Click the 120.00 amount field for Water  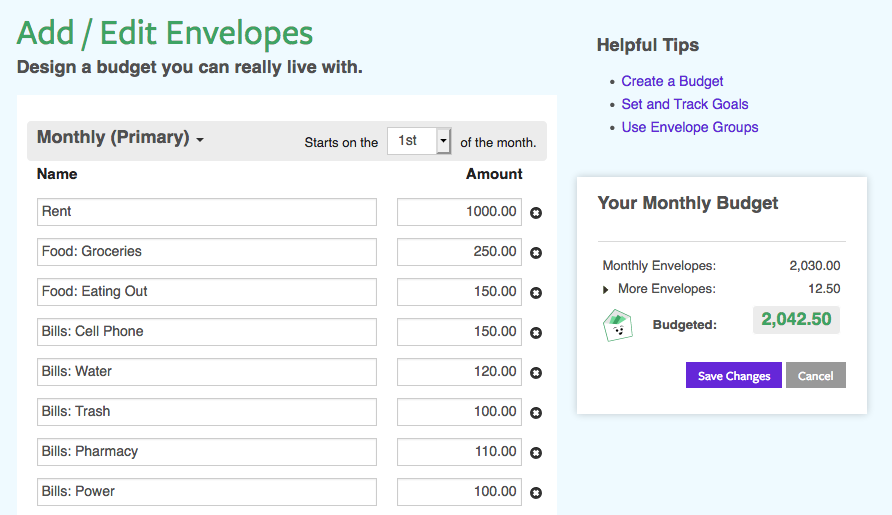[x=459, y=372]
